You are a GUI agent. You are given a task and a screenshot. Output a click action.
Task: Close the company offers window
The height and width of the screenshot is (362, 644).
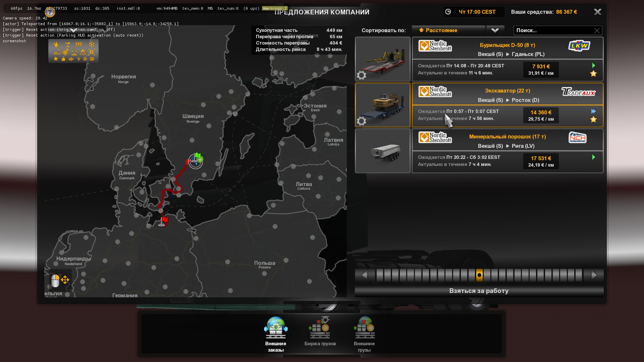tap(597, 12)
